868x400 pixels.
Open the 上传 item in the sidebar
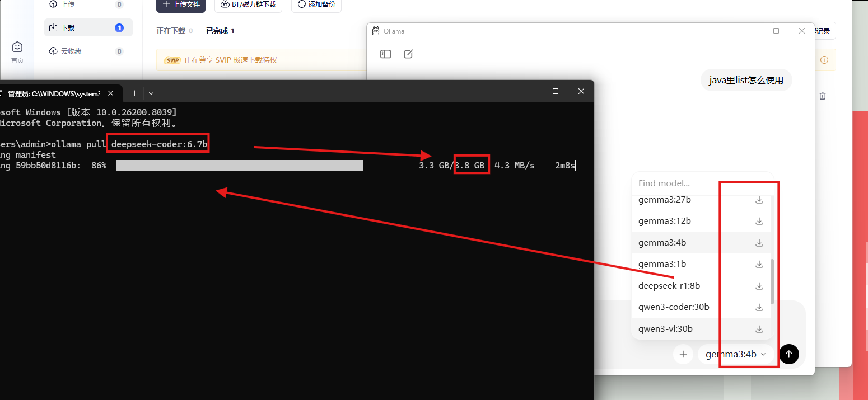[x=88, y=4]
